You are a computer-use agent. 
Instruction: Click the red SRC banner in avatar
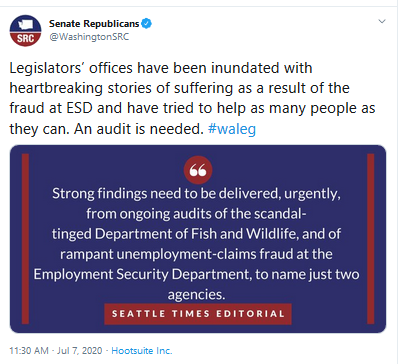pos(25,39)
